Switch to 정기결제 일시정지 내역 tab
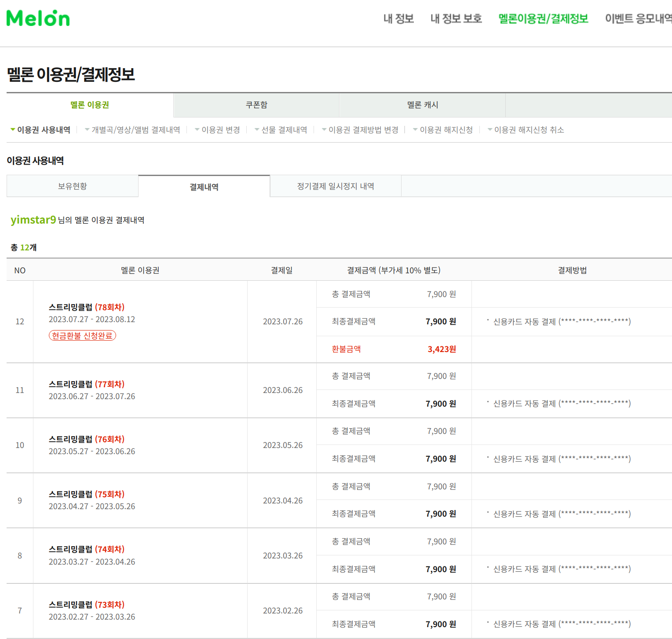 (x=336, y=186)
